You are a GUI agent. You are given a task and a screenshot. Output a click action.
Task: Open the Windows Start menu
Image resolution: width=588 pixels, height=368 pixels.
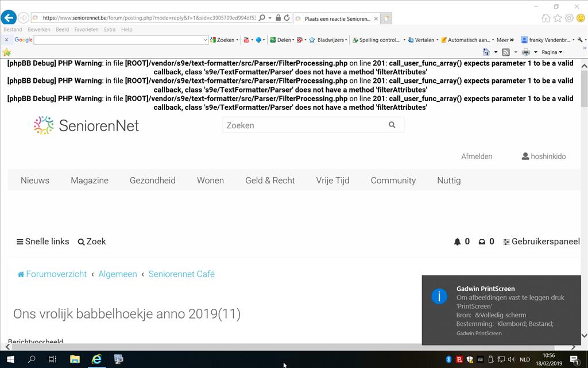point(10,359)
